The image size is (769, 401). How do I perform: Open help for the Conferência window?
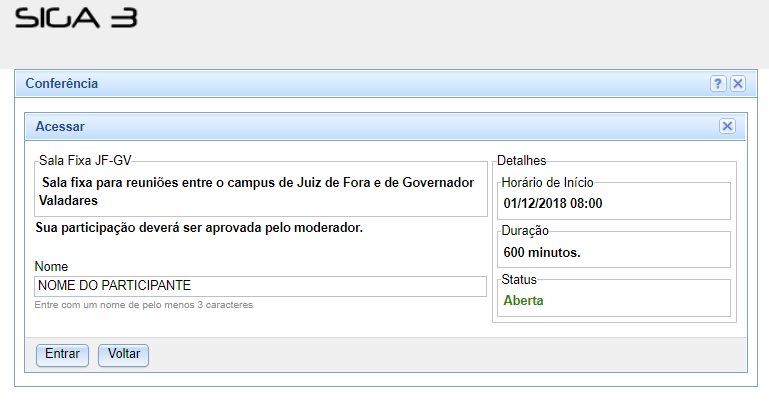pyautogui.click(x=718, y=84)
